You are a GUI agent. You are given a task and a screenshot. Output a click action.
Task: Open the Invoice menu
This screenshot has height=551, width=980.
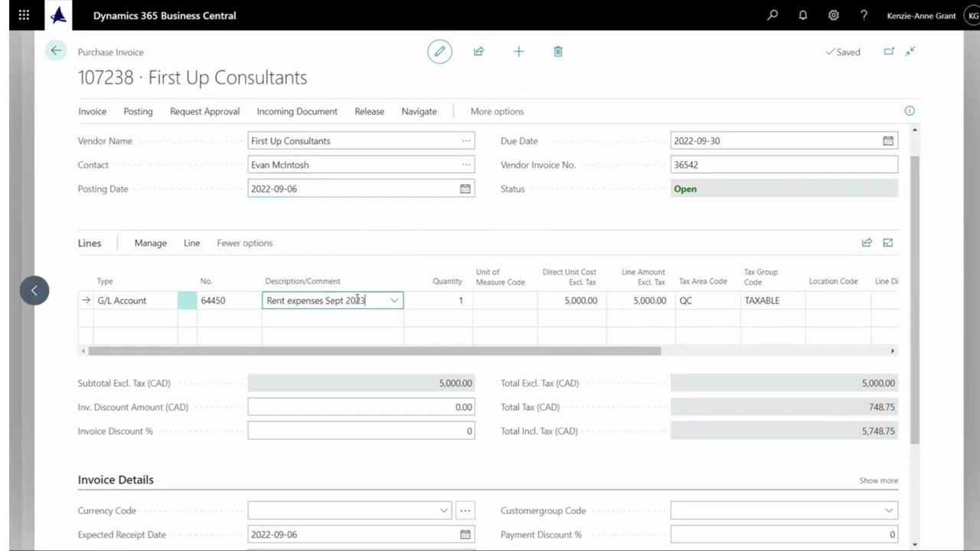click(x=92, y=111)
